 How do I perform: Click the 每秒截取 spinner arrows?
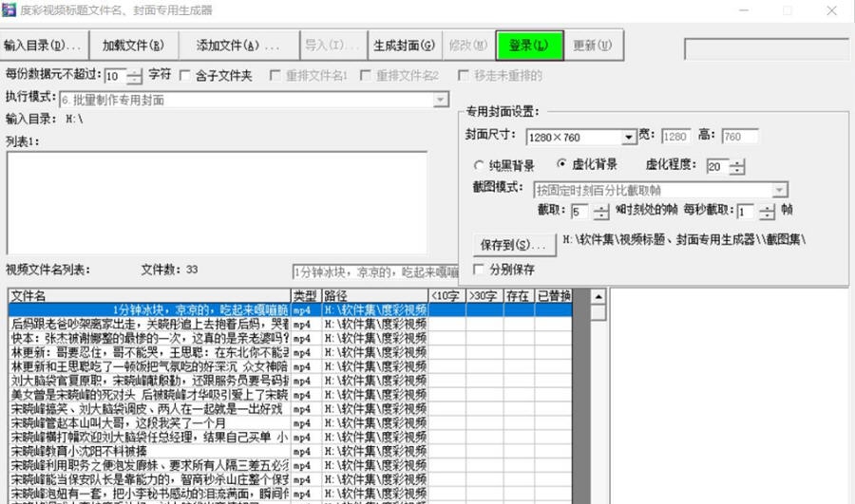tap(767, 212)
